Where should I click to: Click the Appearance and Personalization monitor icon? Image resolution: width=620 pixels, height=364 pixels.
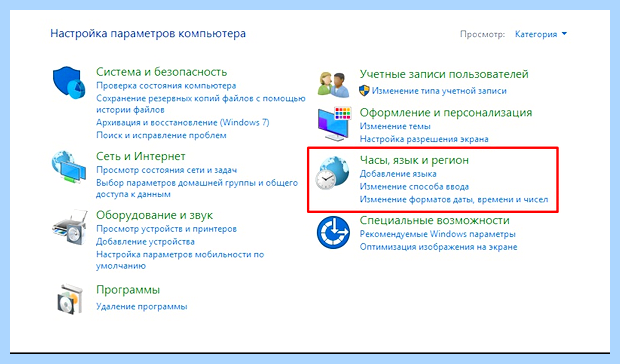point(334,124)
